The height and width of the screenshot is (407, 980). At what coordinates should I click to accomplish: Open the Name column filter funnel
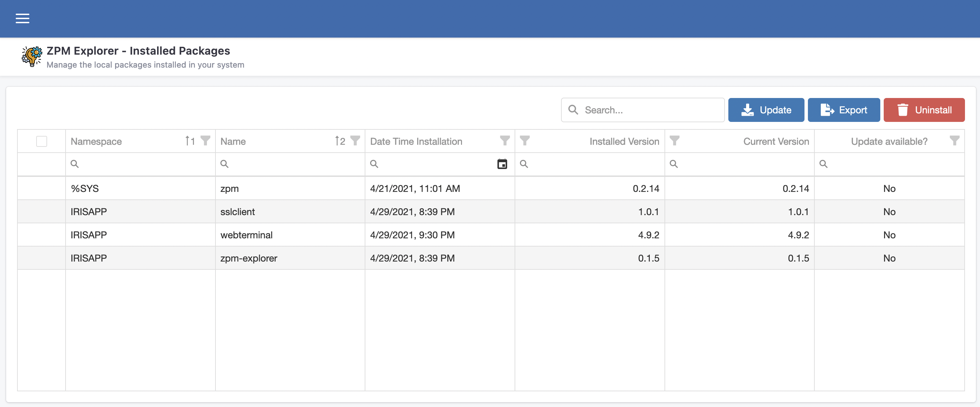click(x=355, y=141)
